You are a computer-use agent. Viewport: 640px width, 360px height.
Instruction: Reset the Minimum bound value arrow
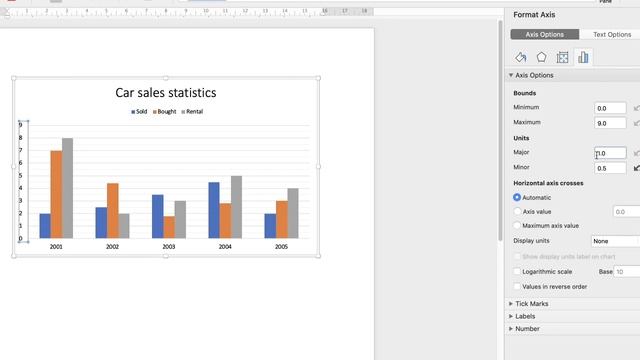click(636, 108)
